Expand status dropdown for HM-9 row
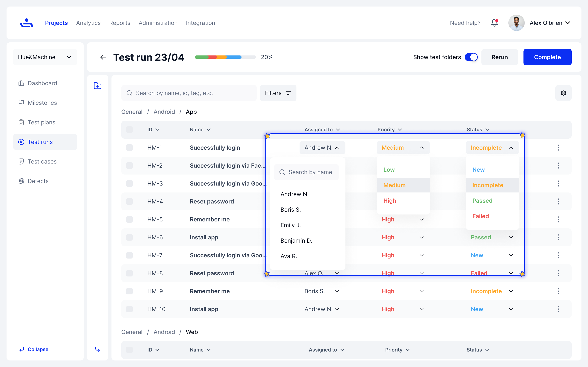 tap(511, 291)
